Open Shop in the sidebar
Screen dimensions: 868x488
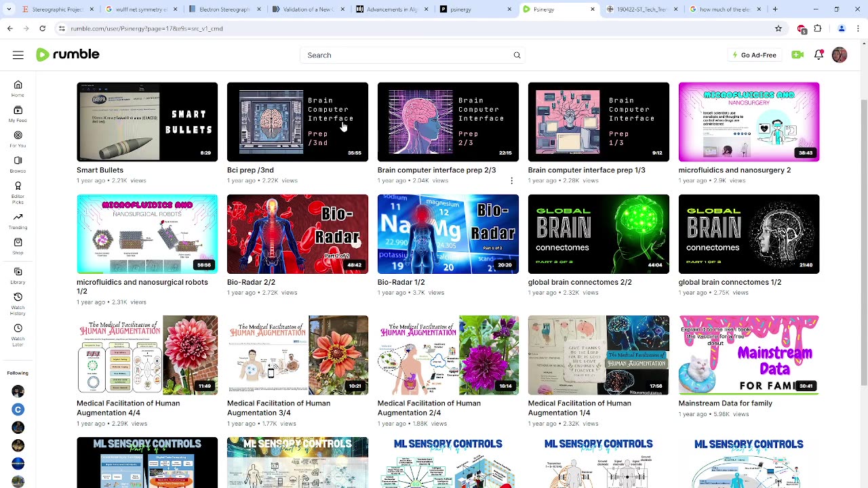(18, 246)
